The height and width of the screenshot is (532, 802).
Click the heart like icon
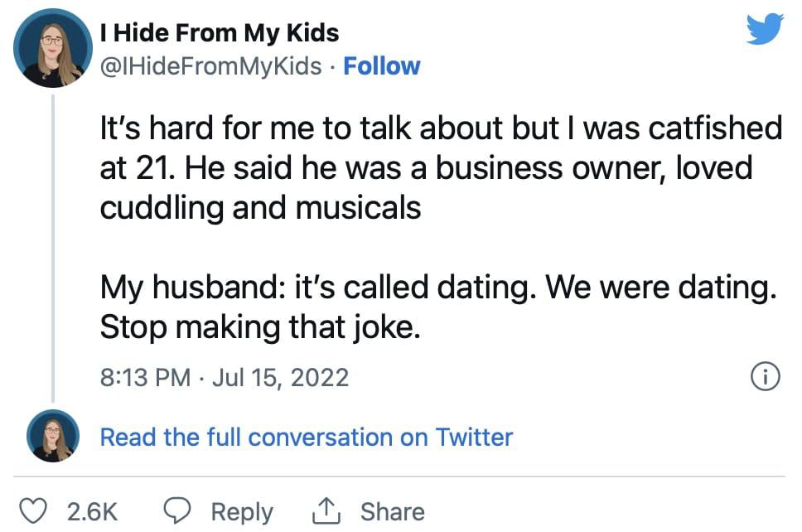[33, 510]
